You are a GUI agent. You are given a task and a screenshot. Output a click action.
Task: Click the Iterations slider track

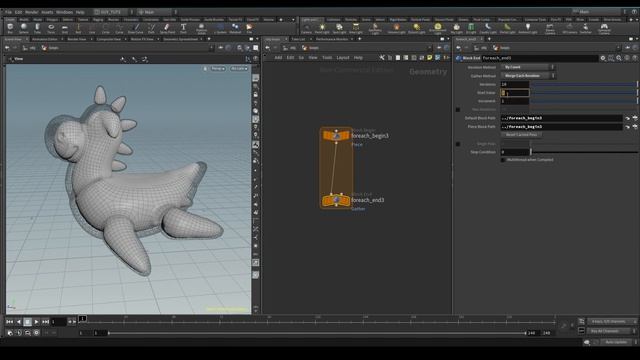584,84
